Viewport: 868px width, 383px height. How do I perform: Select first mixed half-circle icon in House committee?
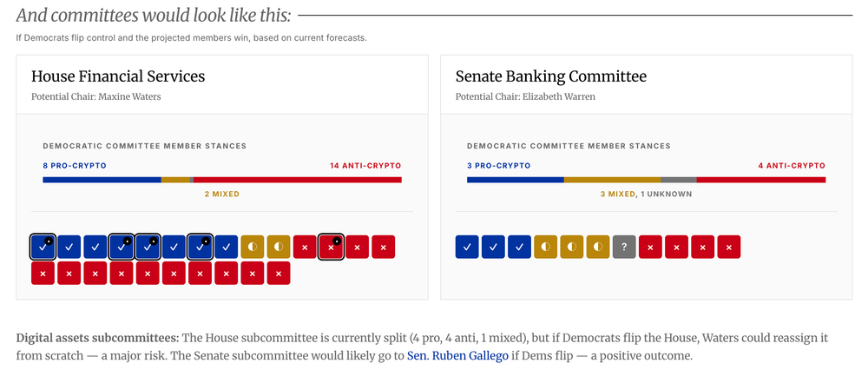coord(253,248)
